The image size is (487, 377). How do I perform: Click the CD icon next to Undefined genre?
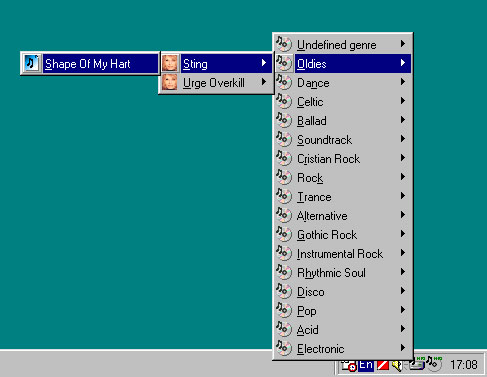coord(284,44)
